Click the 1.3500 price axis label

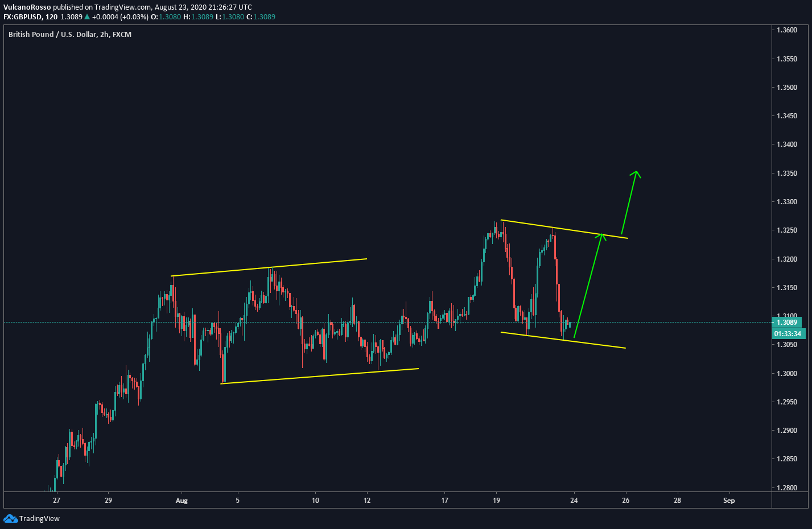(x=787, y=88)
